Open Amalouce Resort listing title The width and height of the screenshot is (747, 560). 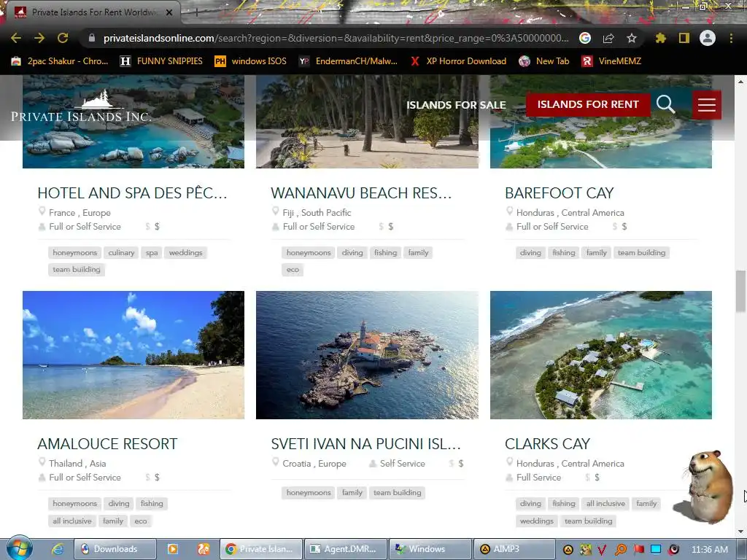pyautogui.click(x=107, y=444)
